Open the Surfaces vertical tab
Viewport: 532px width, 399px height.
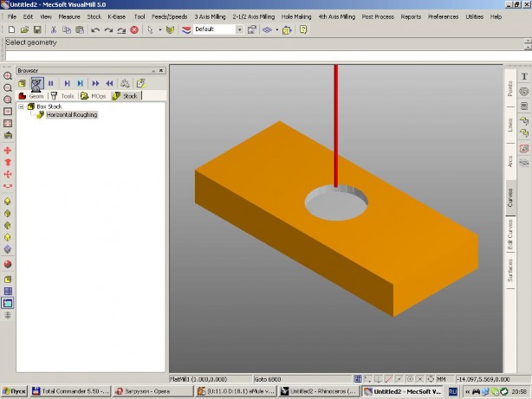pos(510,270)
